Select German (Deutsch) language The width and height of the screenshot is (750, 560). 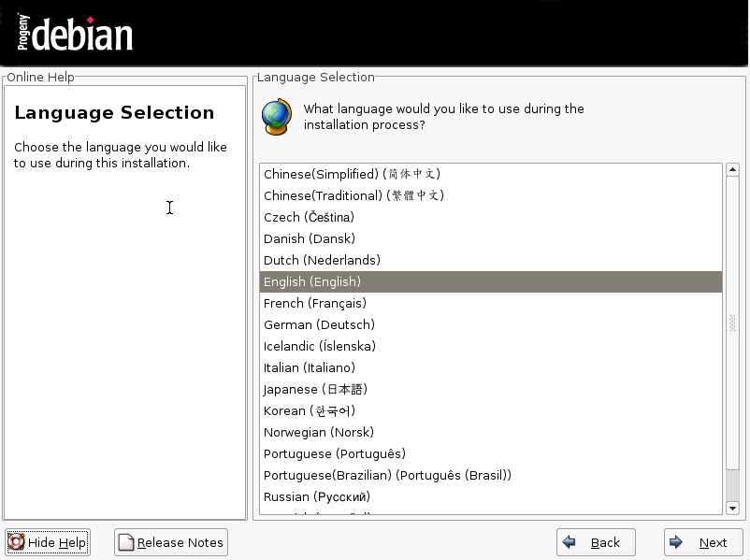click(x=319, y=324)
